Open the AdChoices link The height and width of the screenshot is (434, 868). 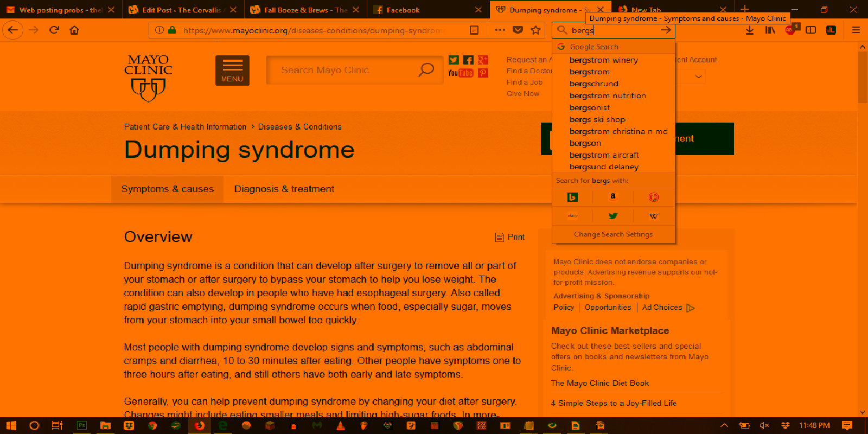point(668,308)
